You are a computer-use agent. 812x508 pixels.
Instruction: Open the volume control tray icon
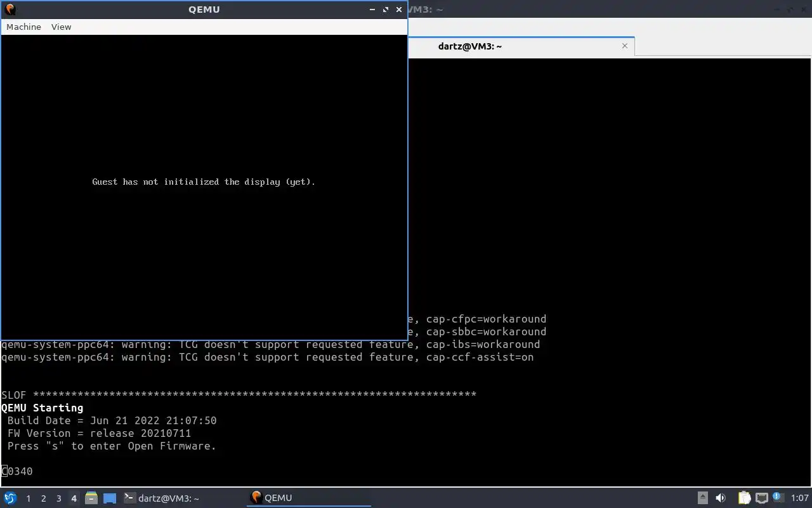pos(721,498)
